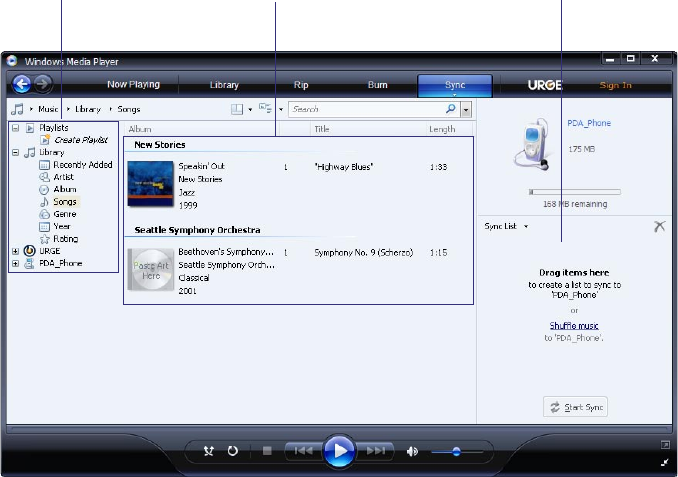Screen dimensions: 678x477
Task: Clear the sync list pane
Action: 659,227
